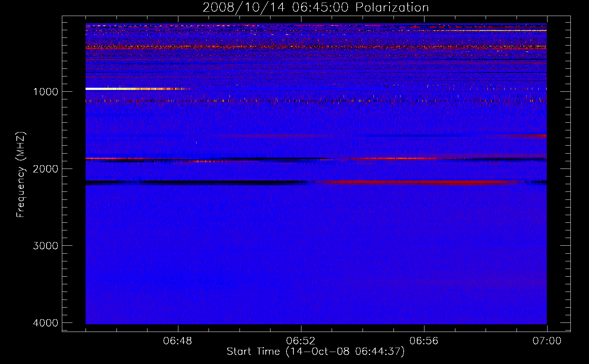This screenshot has width=589, height=364.
Task: Click the 4000 frequency tick label
Action: click(46, 323)
